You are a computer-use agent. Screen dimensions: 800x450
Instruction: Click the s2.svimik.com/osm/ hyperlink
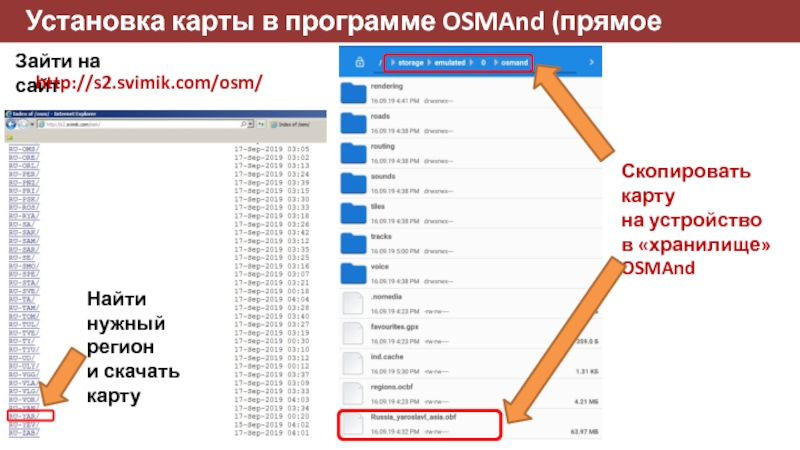pos(150,79)
